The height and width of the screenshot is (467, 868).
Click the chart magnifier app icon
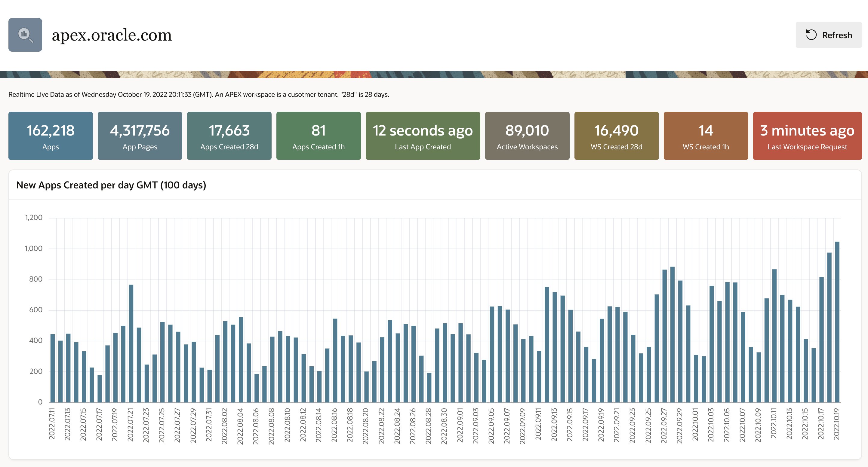pyautogui.click(x=25, y=35)
